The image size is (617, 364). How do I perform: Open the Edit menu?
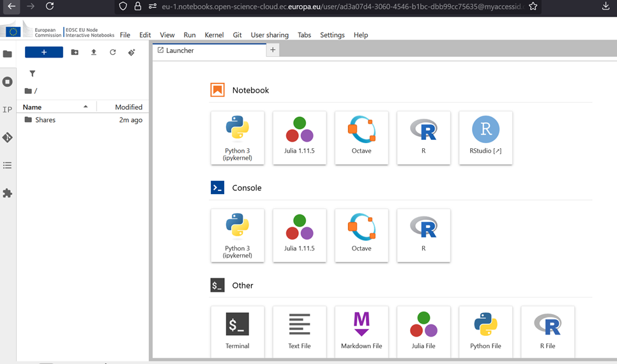[145, 35]
